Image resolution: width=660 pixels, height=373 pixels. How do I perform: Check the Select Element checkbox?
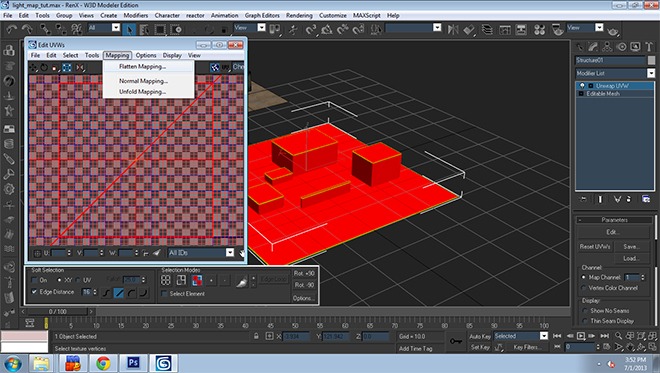click(x=165, y=294)
